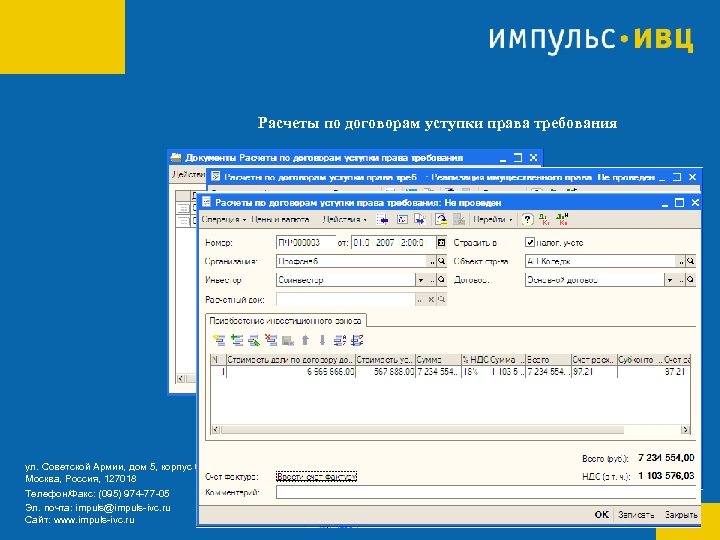Image resolution: width=720 pixels, height=540 pixels.
Task: Click the Комментарий input field
Action: [488, 493]
